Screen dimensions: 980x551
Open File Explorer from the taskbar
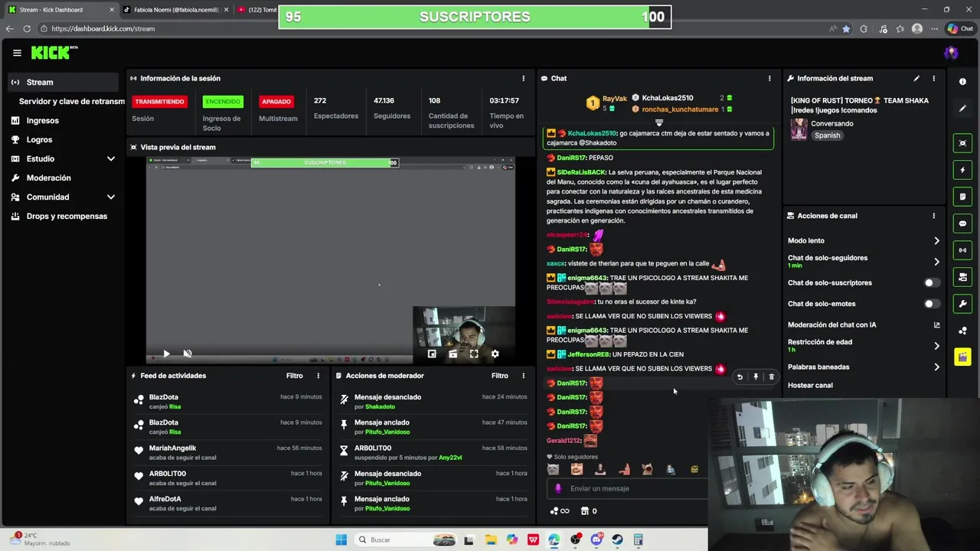click(491, 540)
